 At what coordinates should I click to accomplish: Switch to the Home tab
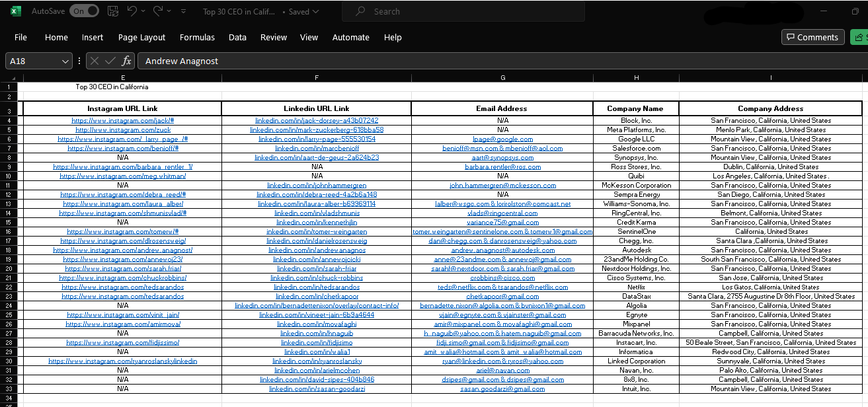[x=56, y=37]
